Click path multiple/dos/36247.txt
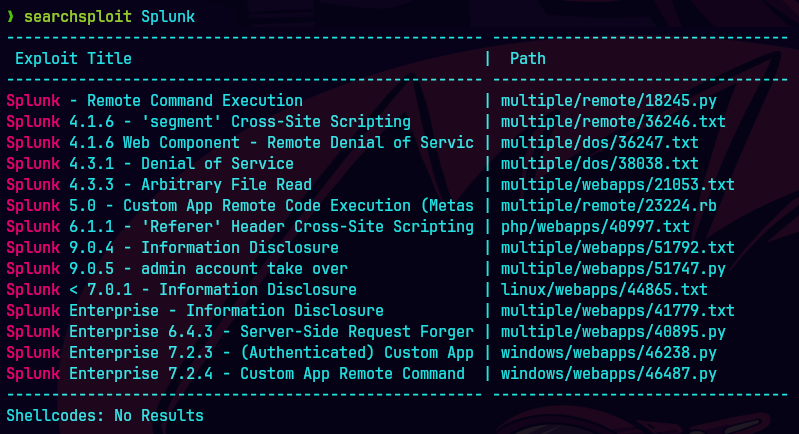Image resolution: width=799 pixels, height=434 pixels. (x=599, y=142)
